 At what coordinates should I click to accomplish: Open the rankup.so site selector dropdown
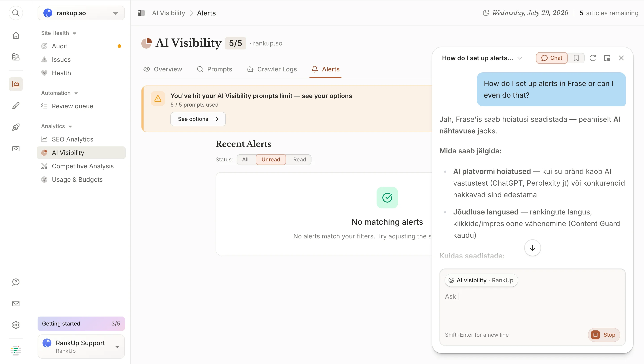[81, 13]
